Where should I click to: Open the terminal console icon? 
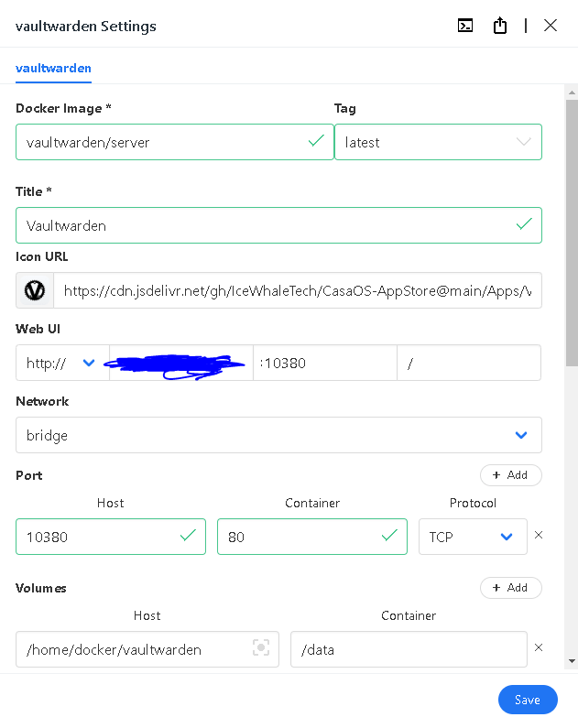pos(465,26)
